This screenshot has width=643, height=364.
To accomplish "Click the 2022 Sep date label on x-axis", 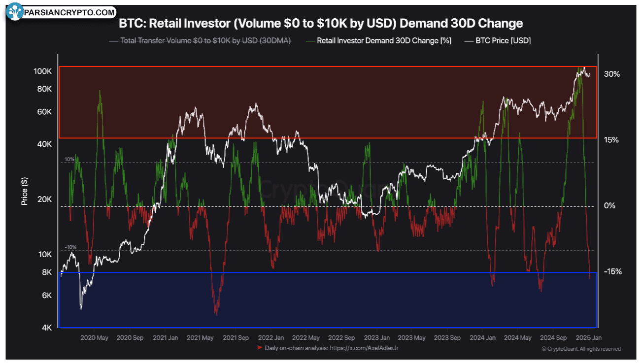I will click(x=341, y=338).
